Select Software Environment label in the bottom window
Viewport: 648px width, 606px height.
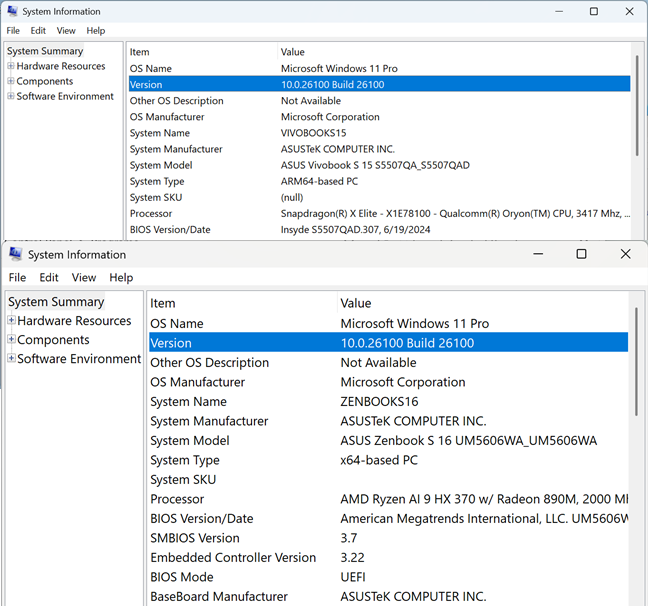pos(79,359)
